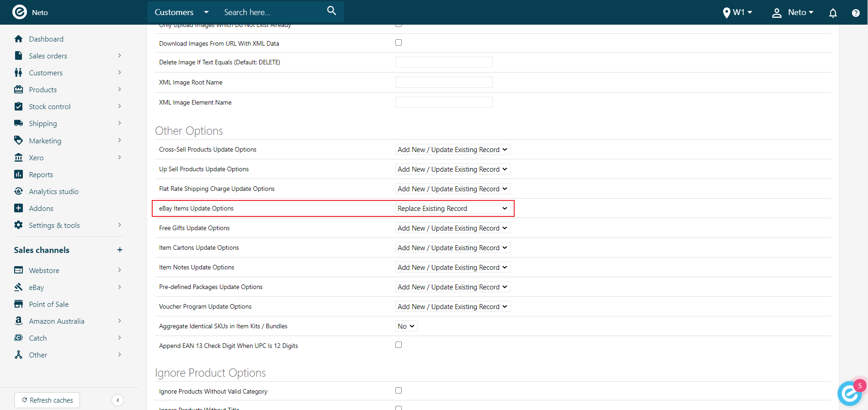Image resolution: width=868 pixels, height=410 pixels.
Task: Open the Customers search scope dropdown
Action: coord(181,12)
